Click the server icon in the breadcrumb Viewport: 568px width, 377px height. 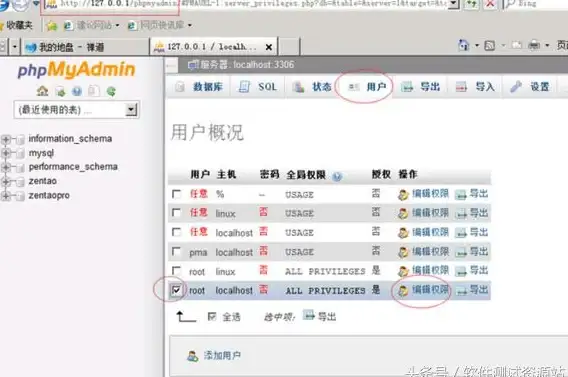(x=193, y=65)
